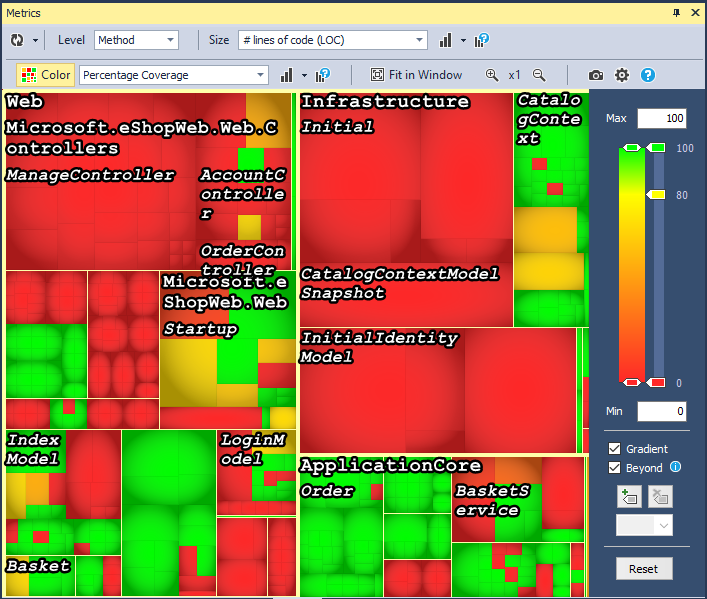Open the Level dropdown showing Method
Image resolution: width=707 pixels, height=599 pixels.
pyautogui.click(x=136, y=40)
